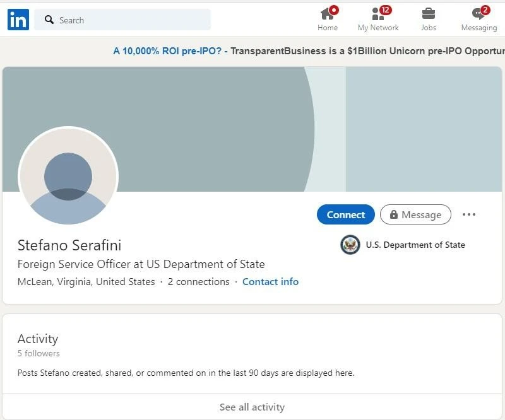Click the Connect button
The height and width of the screenshot is (420, 505).
(x=345, y=214)
